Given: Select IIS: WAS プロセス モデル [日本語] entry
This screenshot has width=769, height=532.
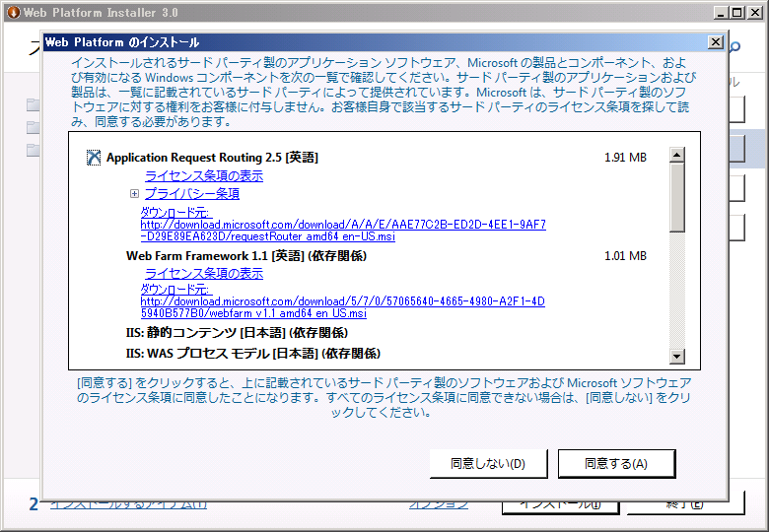Looking at the screenshot, I should (253, 354).
